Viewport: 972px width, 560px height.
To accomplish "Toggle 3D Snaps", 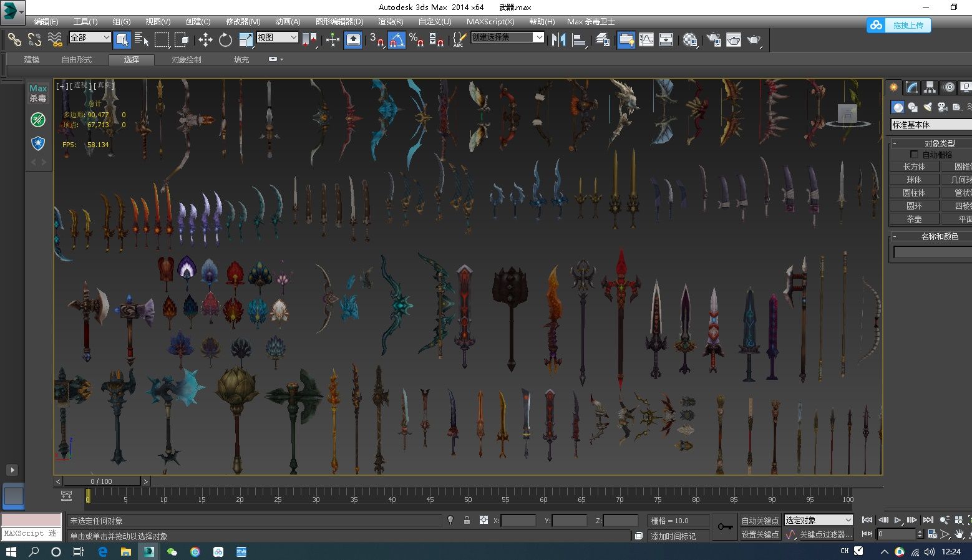I will pyautogui.click(x=376, y=40).
